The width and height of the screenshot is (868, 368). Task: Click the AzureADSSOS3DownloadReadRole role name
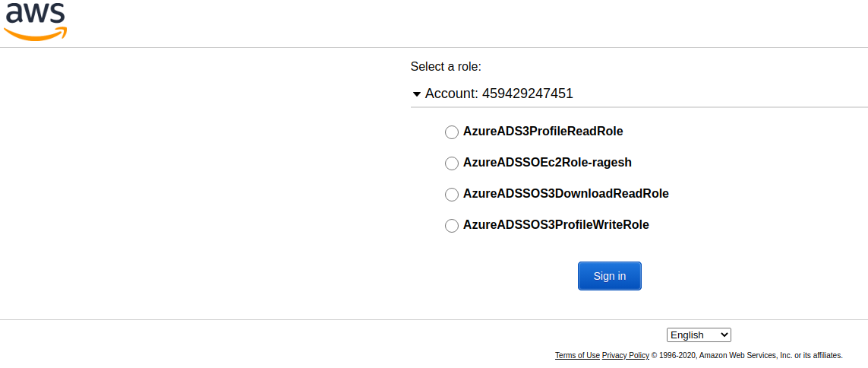(566, 193)
